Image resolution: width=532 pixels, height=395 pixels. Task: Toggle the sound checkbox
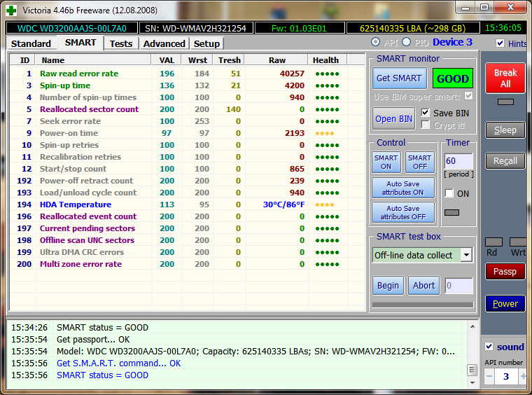click(x=489, y=347)
